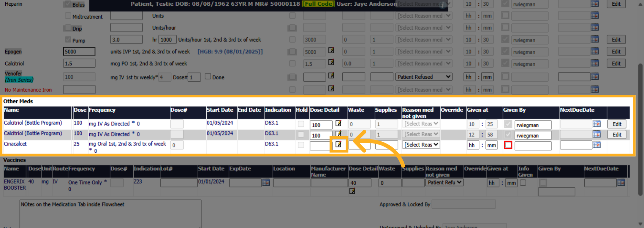Open the ExpDate calendar for ENGERIX BOOSTER
This screenshot has height=228, width=644.
(x=266, y=182)
